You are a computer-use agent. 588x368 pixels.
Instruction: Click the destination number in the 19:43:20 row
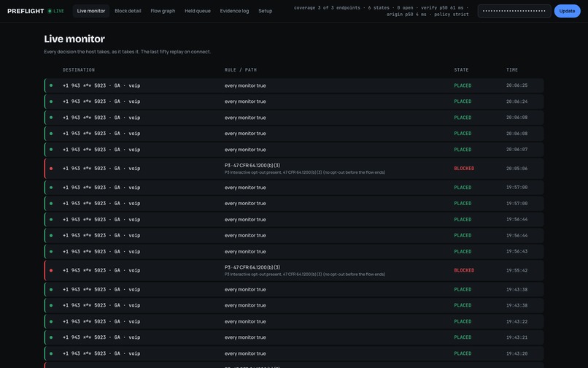(101, 353)
